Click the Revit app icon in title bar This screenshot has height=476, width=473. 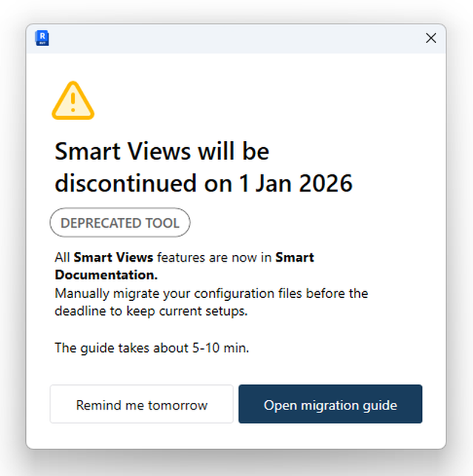(x=42, y=38)
